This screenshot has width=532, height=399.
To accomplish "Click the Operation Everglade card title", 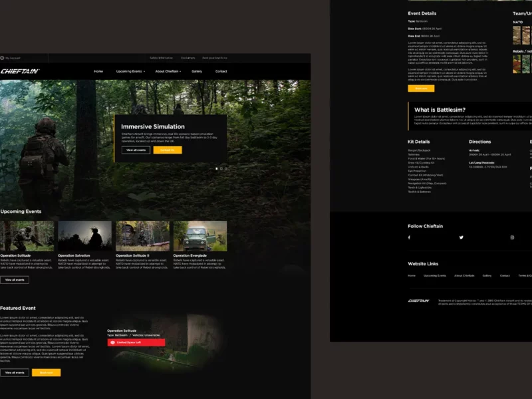I will (190, 255).
